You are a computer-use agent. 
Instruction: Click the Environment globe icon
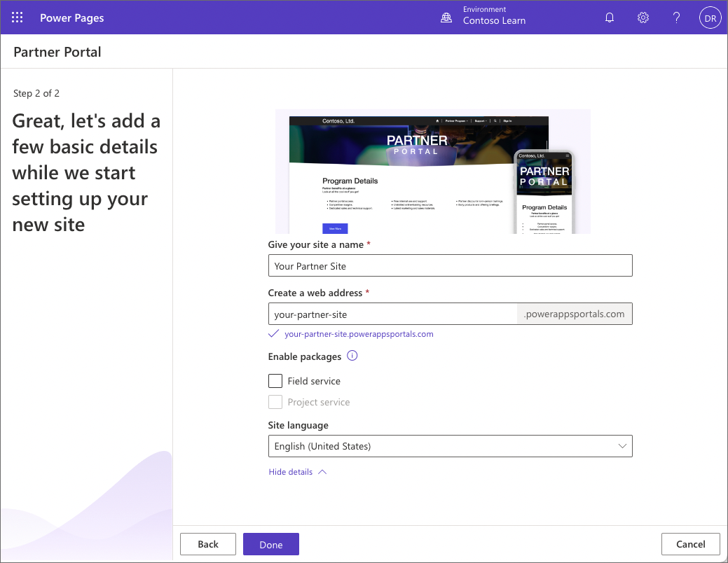(446, 18)
